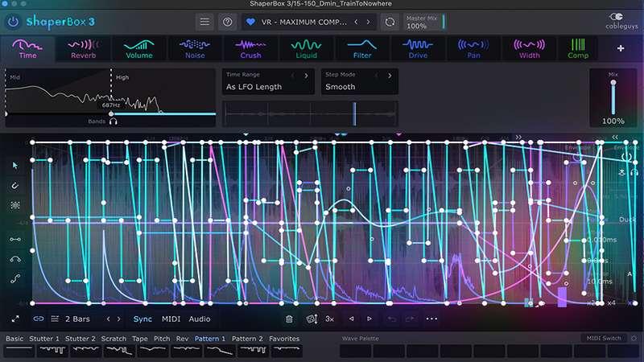
Task: Select the Drive shaper tab
Action: 418,49
